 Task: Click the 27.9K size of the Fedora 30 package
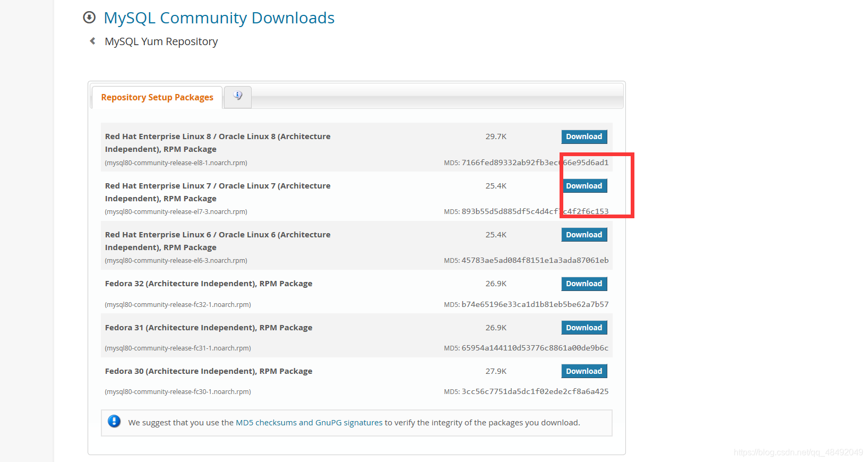(x=496, y=371)
